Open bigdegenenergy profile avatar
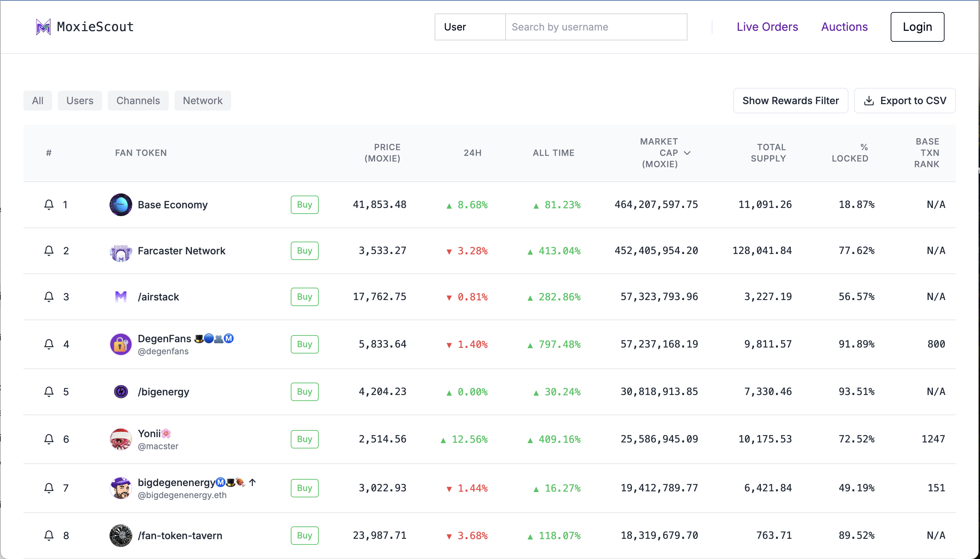Screen dimensions: 980x559 pos(121,488)
